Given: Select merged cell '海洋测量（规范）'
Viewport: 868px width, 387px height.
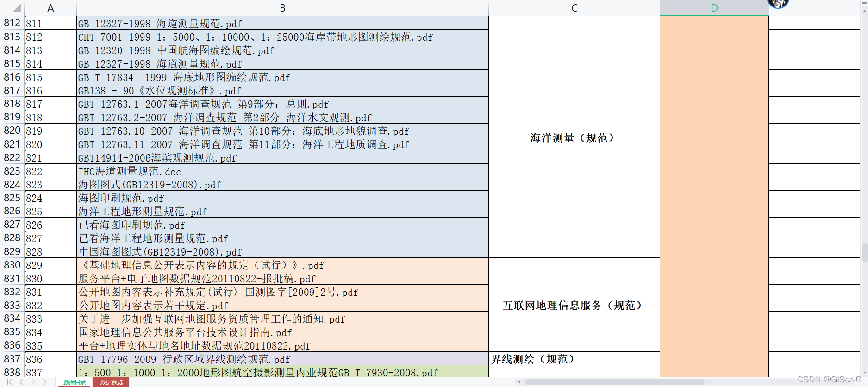Looking at the screenshot, I should point(574,137).
